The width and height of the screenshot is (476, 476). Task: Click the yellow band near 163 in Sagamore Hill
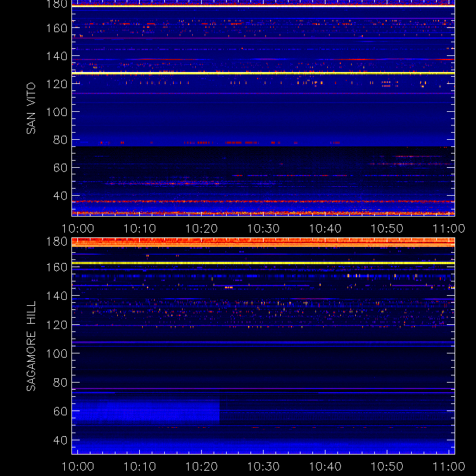pos(263,263)
